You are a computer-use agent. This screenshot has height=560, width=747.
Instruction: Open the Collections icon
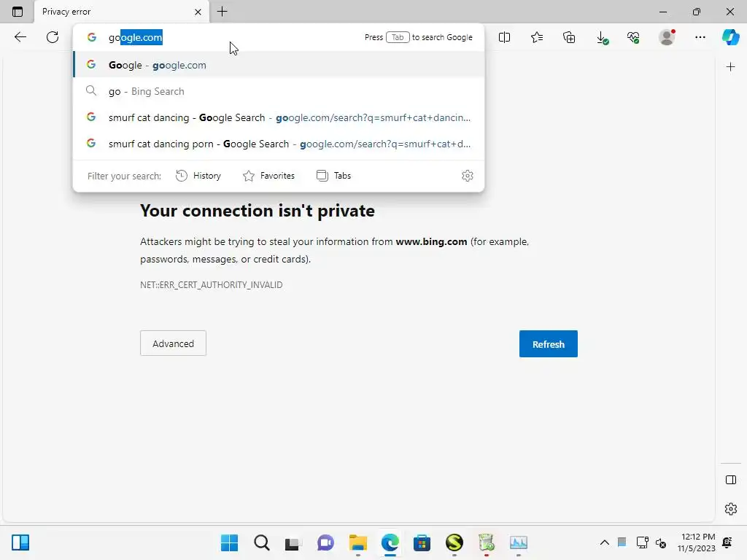569,37
